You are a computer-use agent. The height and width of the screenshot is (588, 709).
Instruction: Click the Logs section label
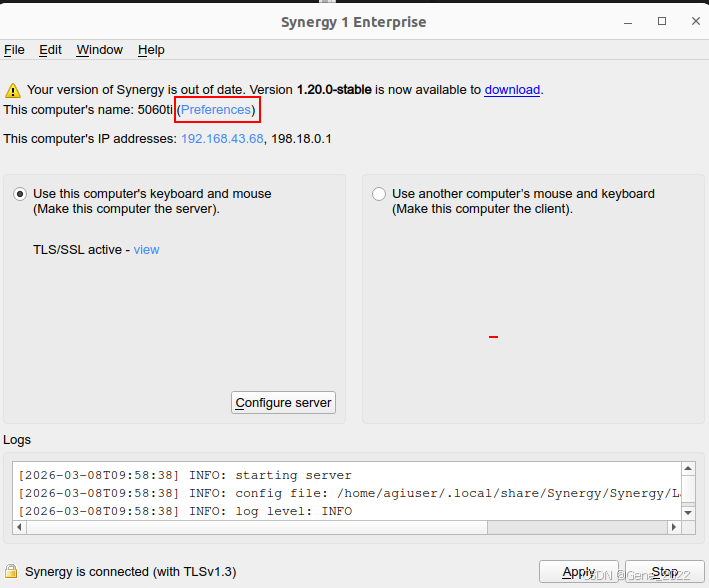coord(17,440)
